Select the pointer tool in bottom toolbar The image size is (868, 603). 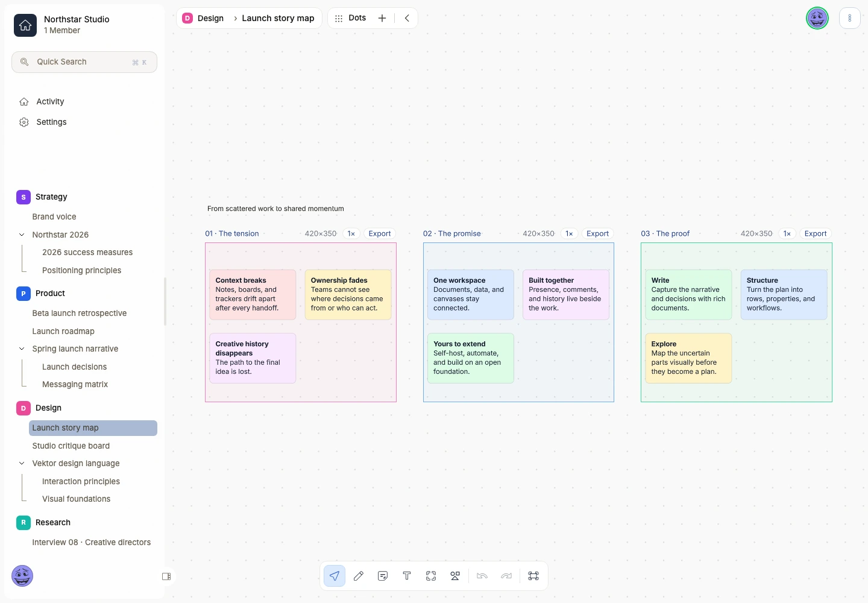coord(335,576)
